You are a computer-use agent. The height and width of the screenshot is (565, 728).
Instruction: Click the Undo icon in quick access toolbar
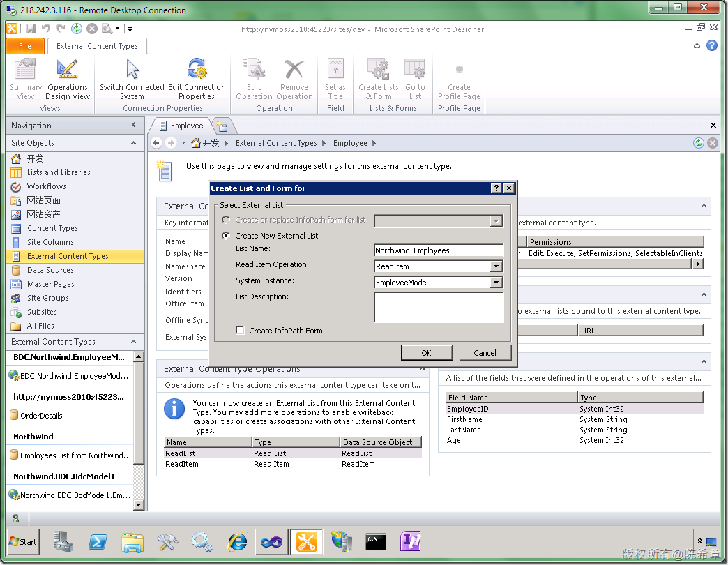point(45,29)
